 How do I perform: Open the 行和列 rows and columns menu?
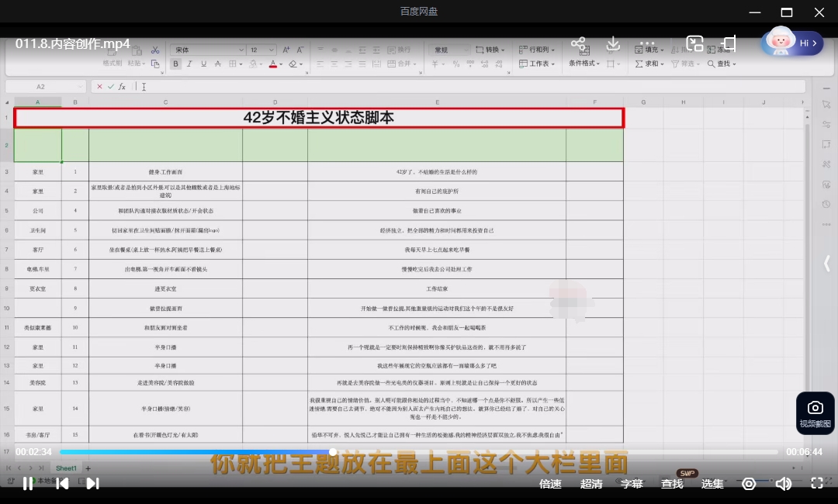[x=537, y=50]
